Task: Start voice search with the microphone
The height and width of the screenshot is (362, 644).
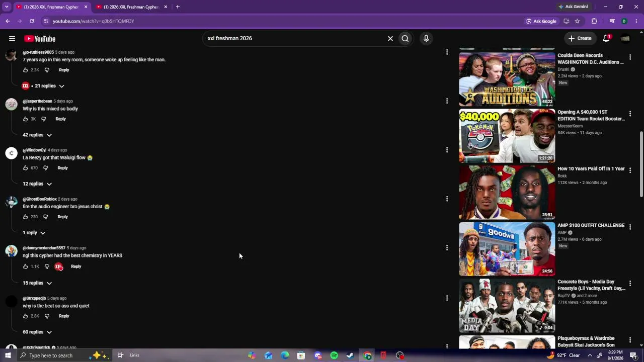Action: (x=426, y=38)
